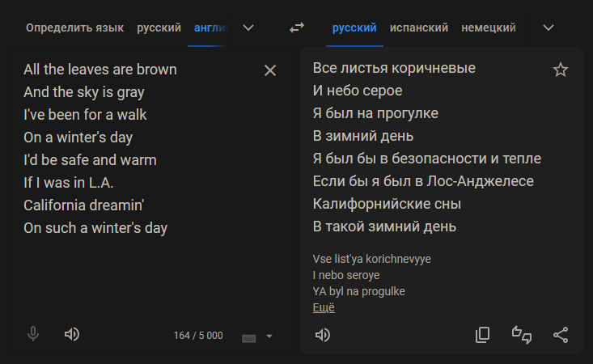Copy the translation to clipboard
Screen dimensions: 593x364
coord(483,335)
